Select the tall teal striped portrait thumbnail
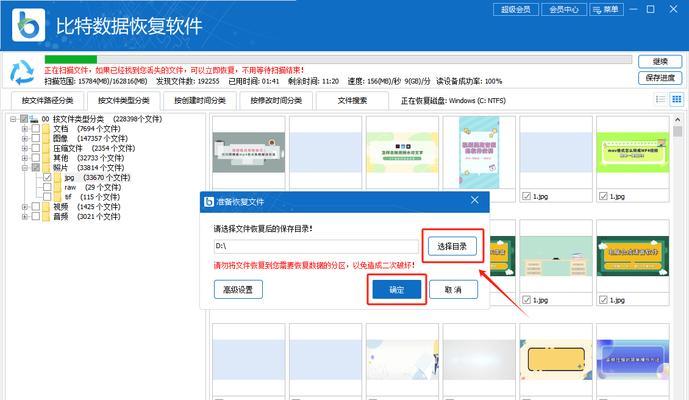This screenshot has height=400, width=689. click(x=479, y=153)
